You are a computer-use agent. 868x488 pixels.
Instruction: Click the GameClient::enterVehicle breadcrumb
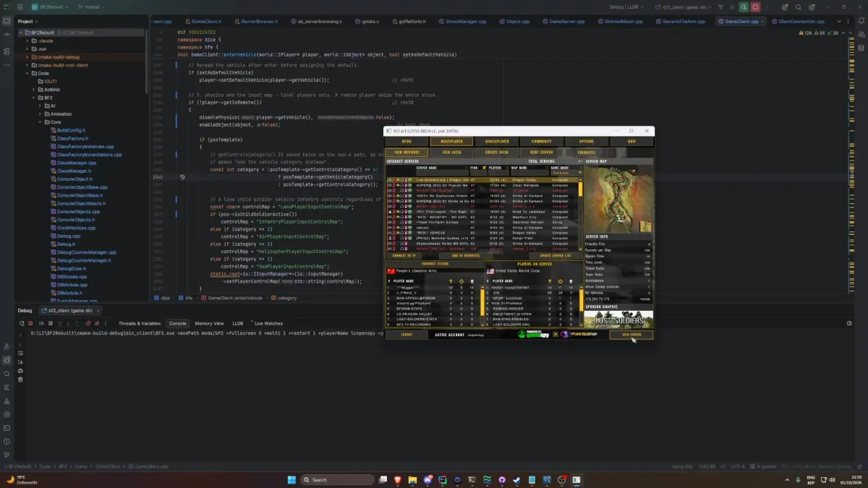point(235,298)
